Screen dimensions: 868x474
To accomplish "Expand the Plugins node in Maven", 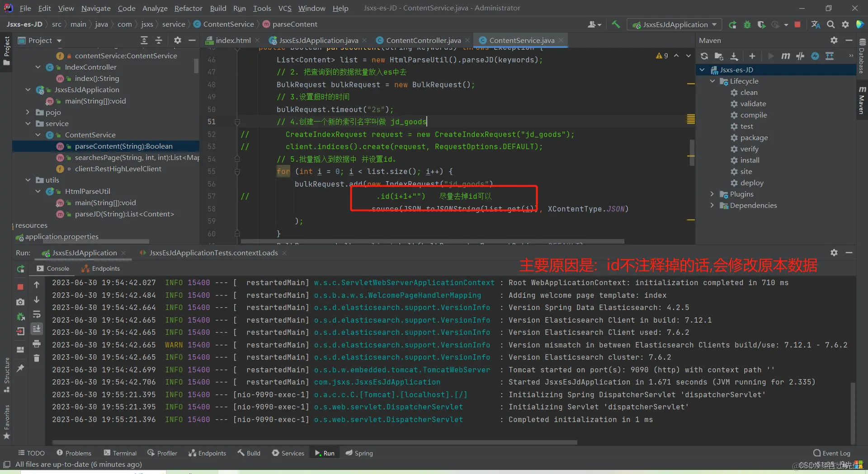I will [x=712, y=194].
